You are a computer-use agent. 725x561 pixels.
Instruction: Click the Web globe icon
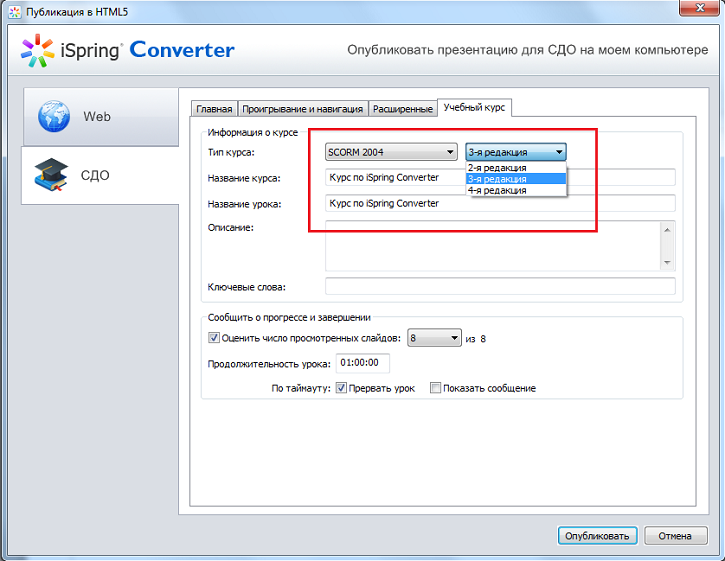54,116
